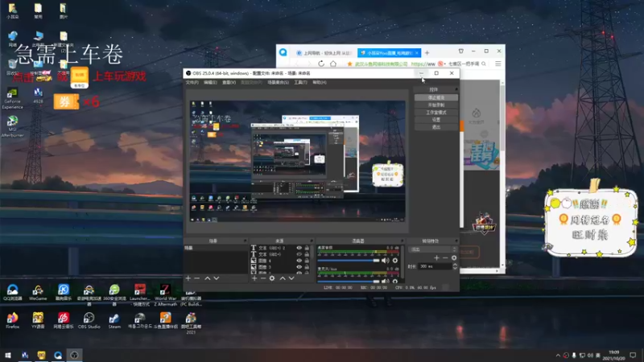Move source up in Sources panel
Screen dimensions: 644x362
click(283, 278)
